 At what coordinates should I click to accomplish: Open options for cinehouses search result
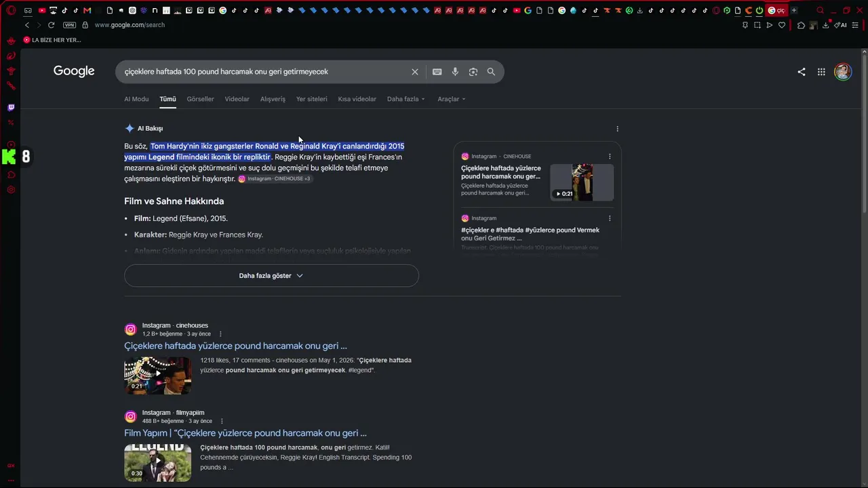coord(220,334)
